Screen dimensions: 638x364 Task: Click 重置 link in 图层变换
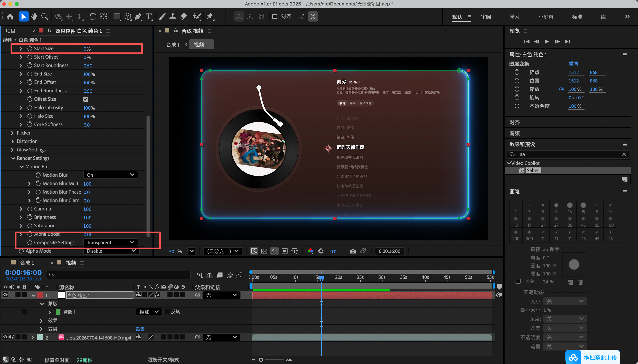[x=573, y=64]
